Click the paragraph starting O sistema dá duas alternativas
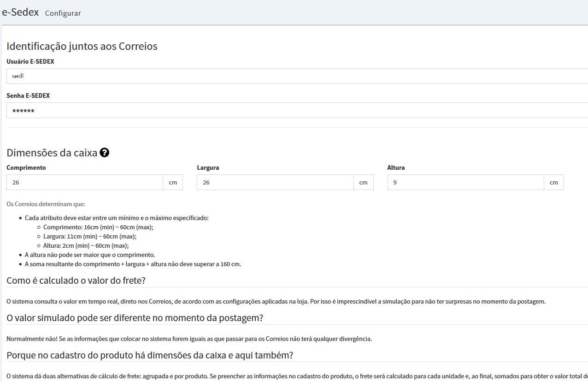 (x=297, y=376)
